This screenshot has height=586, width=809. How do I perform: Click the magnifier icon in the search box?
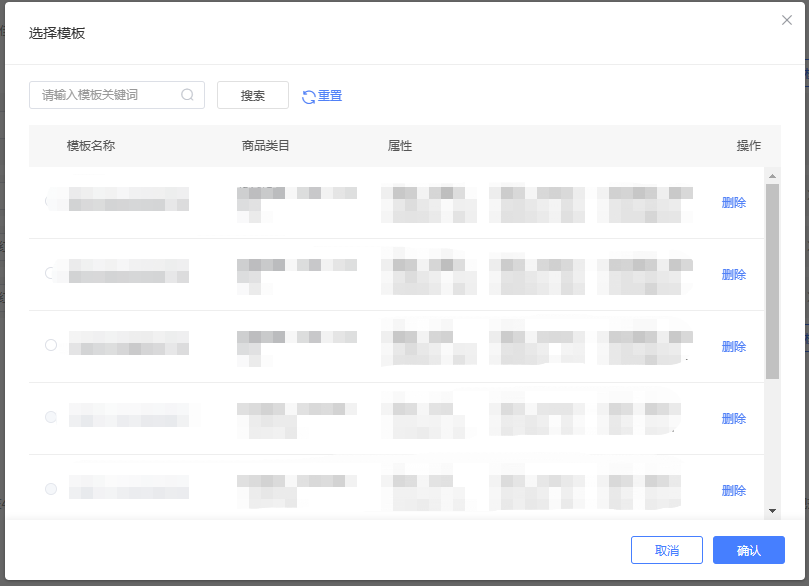coord(187,95)
